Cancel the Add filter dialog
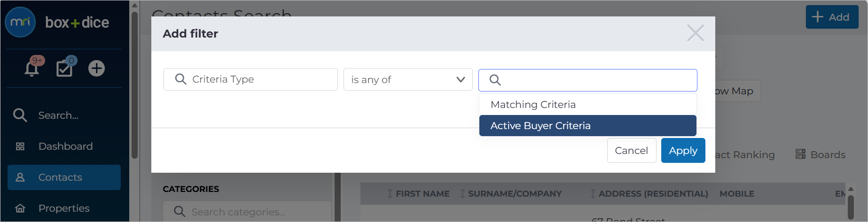This screenshot has width=868, height=222. pyautogui.click(x=632, y=151)
